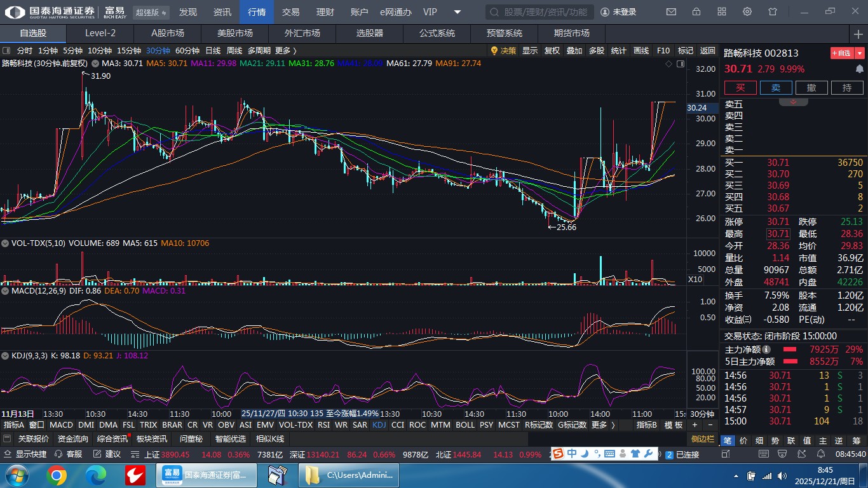The height and width of the screenshot is (488, 868).
Task: Zoom in chart with the plus button
Action: 695,425
